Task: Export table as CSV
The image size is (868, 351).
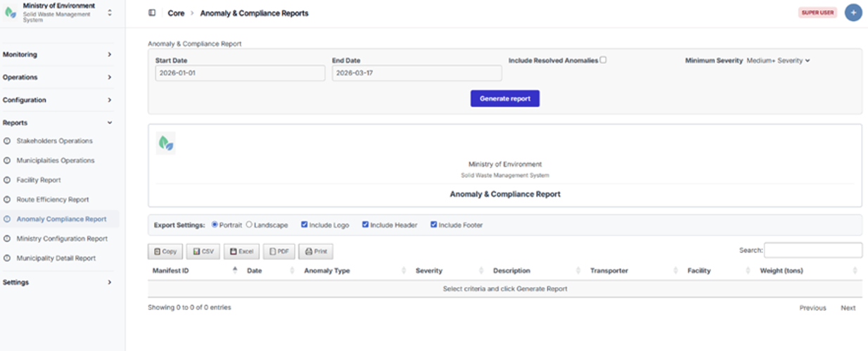Action: click(x=203, y=251)
